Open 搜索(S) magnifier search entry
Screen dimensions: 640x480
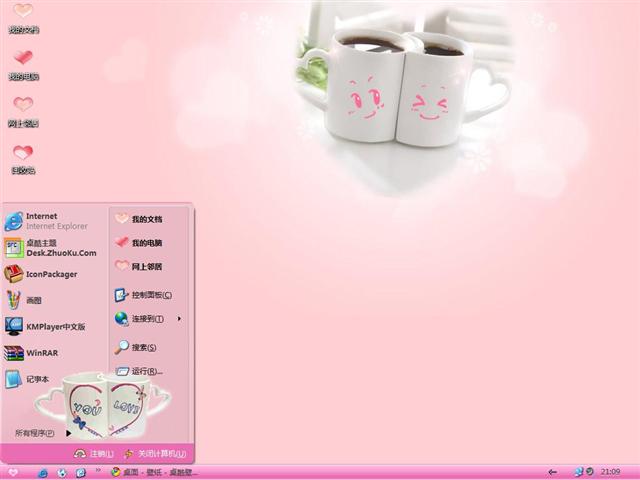click(x=135, y=347)
